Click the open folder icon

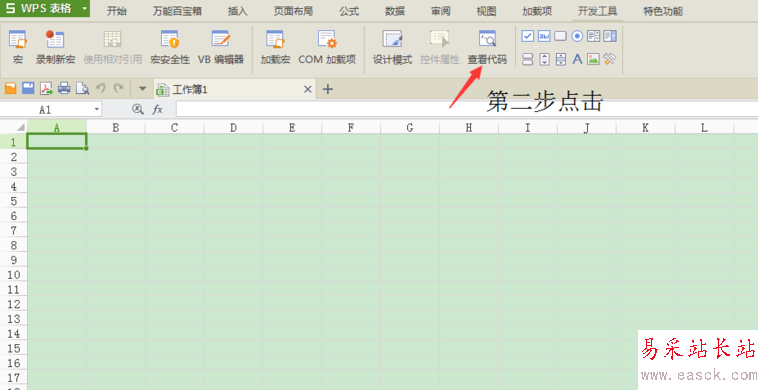(x=11, y=88)
